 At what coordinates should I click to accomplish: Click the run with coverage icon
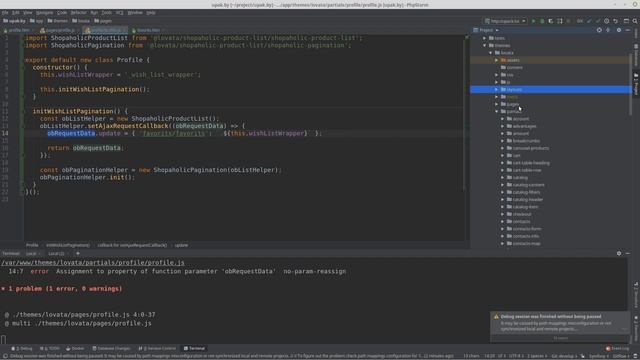pos(551,21)
